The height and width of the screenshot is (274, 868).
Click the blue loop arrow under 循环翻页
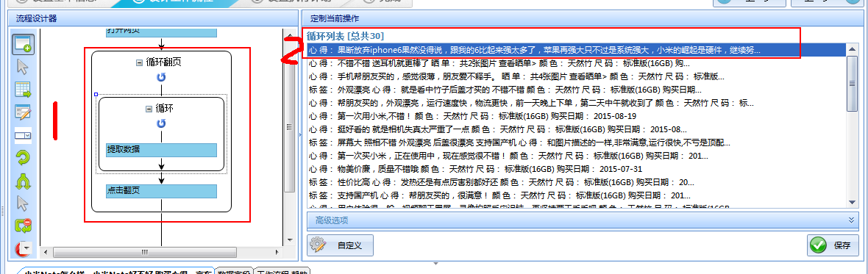click(161, 77)
